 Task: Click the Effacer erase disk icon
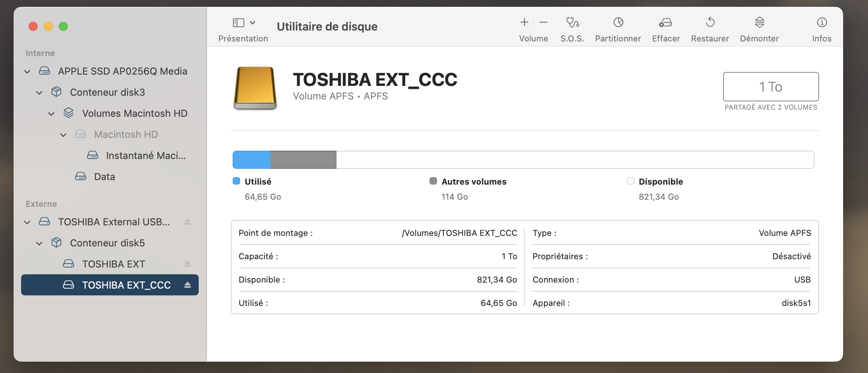click(665, 23)
